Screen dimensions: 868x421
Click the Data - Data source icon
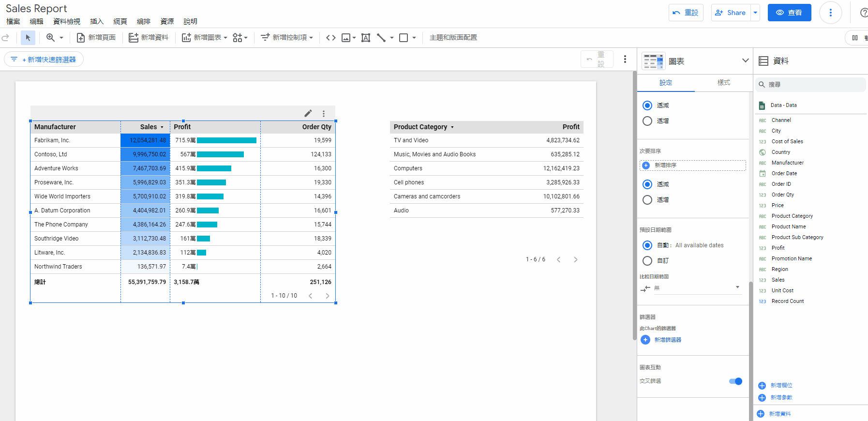coord(762,105)
